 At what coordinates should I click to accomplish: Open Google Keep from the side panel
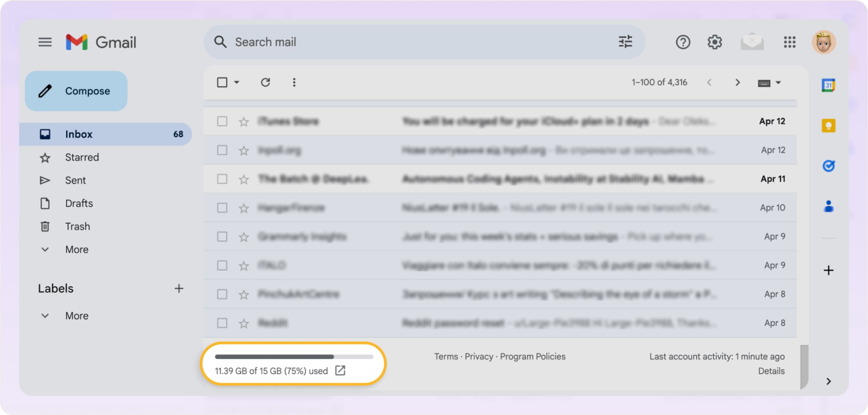coord(828,125)
